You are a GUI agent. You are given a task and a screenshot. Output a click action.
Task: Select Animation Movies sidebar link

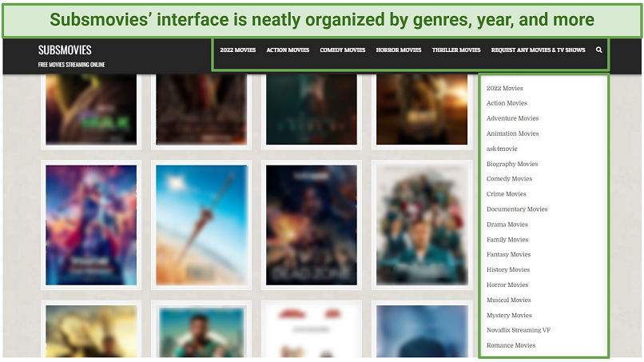coord(513,133)
